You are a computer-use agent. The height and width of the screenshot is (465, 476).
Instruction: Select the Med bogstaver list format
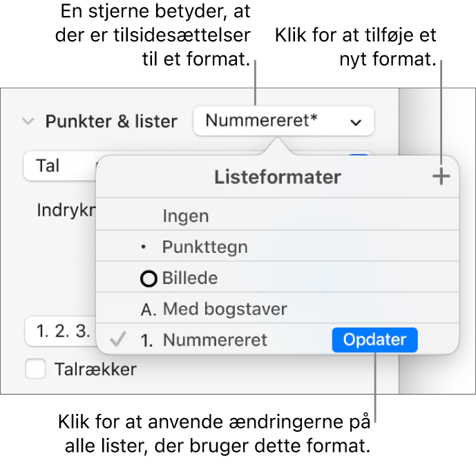(277, 309)
